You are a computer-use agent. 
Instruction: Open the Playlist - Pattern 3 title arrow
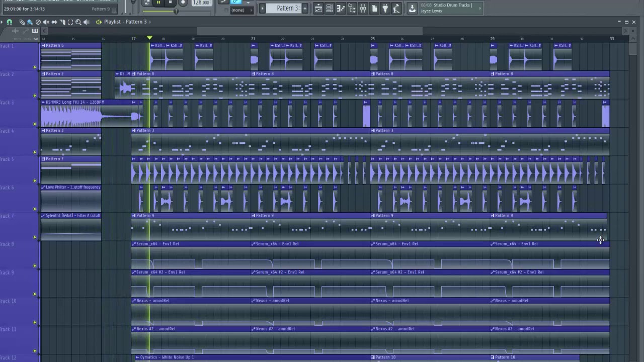coord(151,22)
